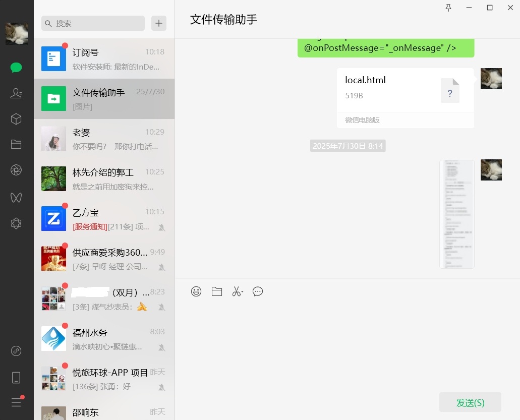Click the green _onMessage code message bubble
Viewport: 520px width, 420px height.
coord(386,48)
